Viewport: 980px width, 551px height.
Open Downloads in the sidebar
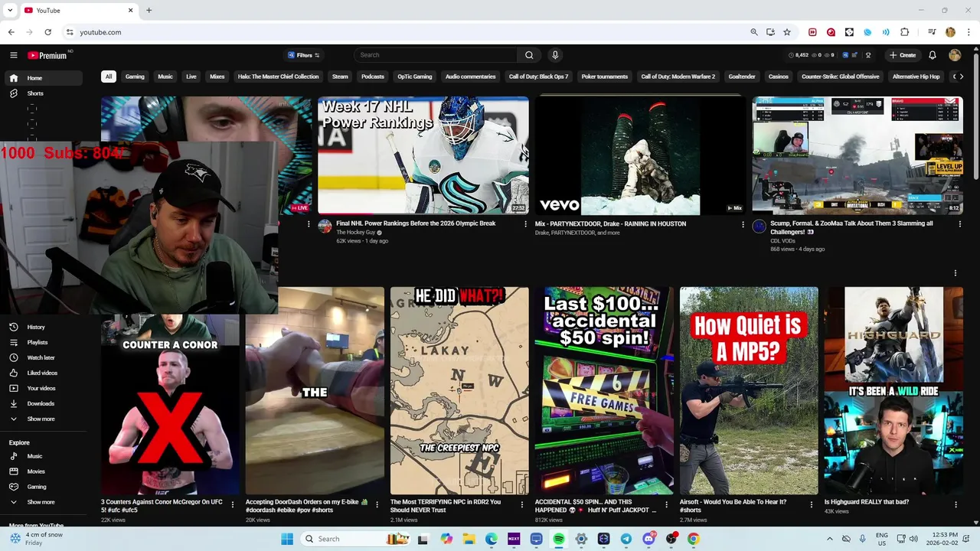tap(44, 403)
